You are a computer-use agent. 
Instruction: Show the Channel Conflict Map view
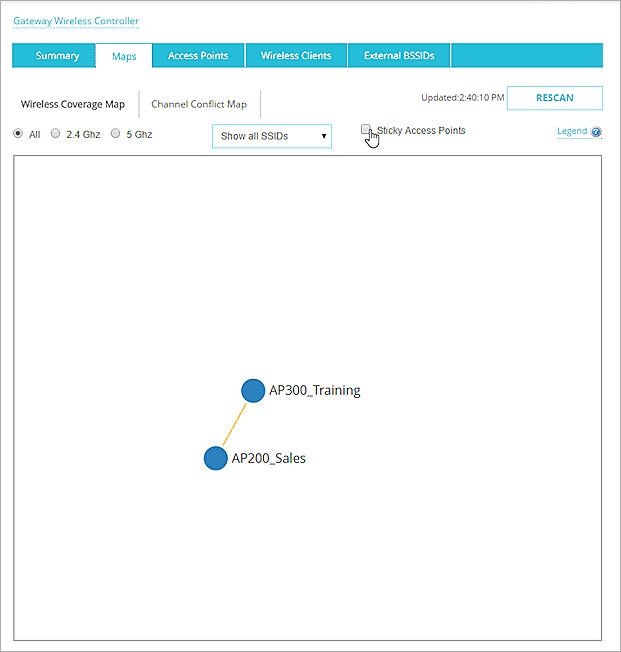[x=199, y=104]
